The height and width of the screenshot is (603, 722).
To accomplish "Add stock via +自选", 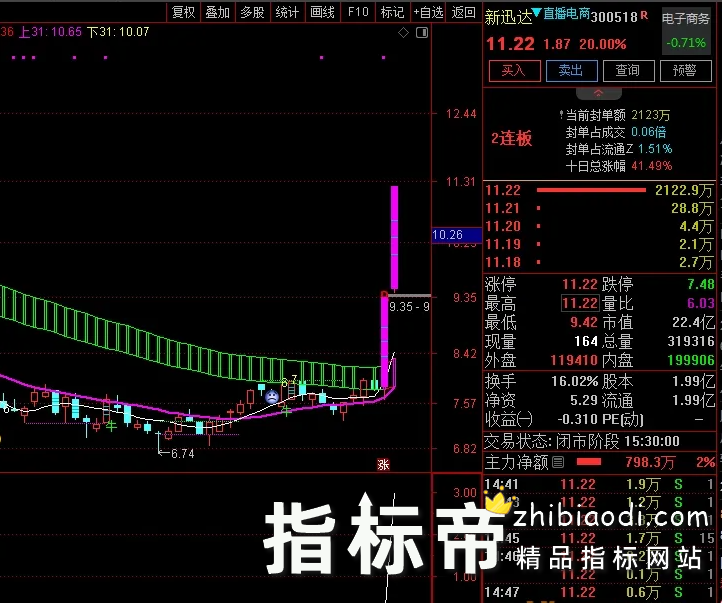I will pos(428,12).
